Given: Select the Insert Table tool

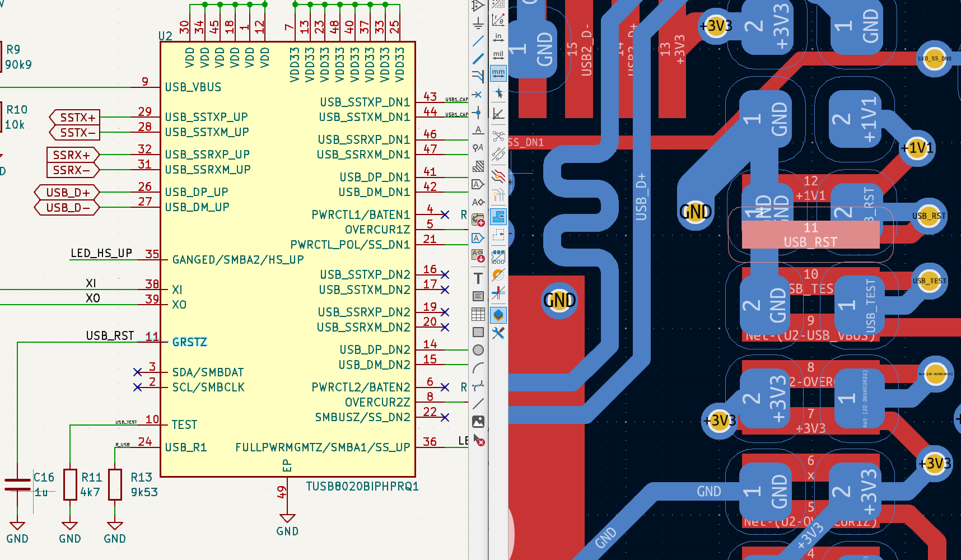Looking at the screenshot, I should [478, 314].
